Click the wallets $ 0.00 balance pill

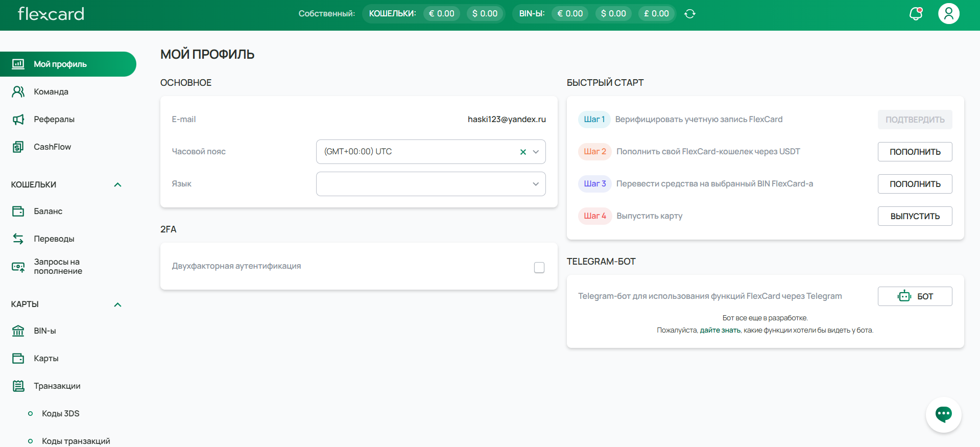(x=485, y=14)
